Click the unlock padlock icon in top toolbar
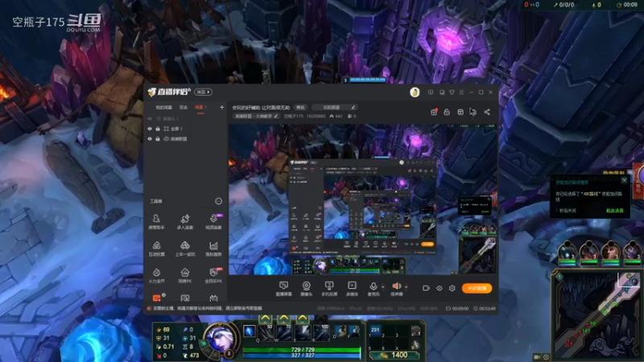This screenshot has width=644, height=362. point(447,112)
